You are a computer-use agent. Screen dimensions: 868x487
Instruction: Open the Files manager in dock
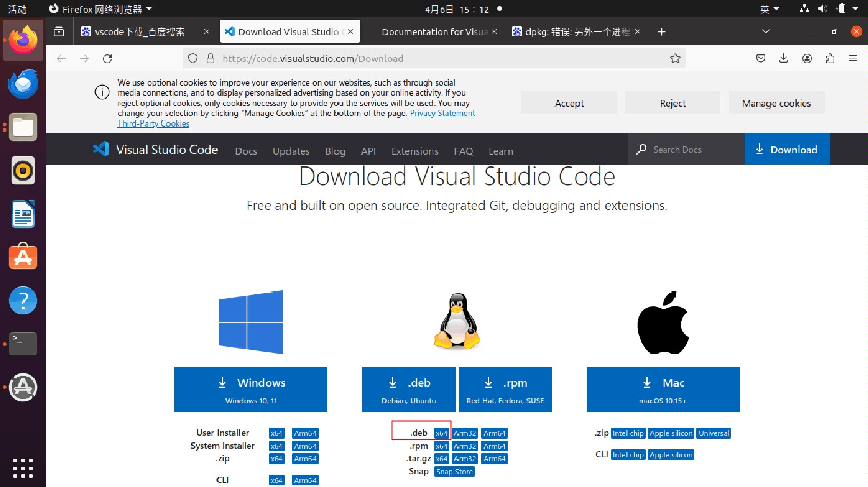pyautogui.click(x=23, y=127)
